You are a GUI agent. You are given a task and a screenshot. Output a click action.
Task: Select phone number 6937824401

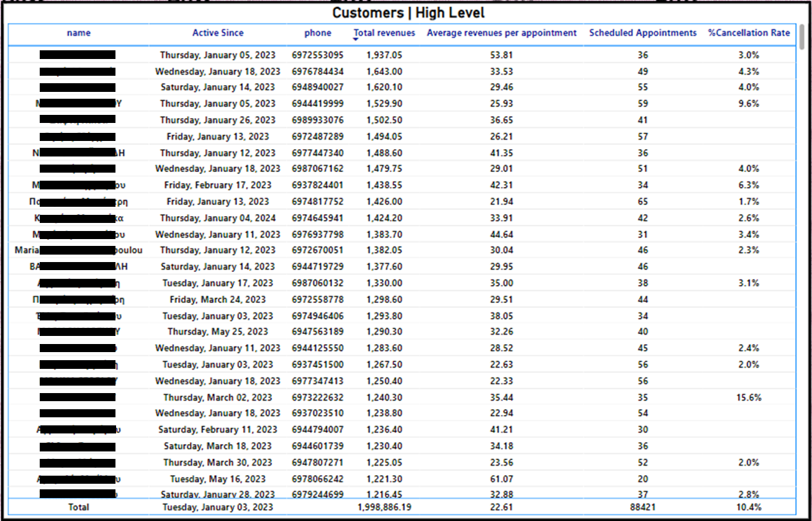coord(317,185)
